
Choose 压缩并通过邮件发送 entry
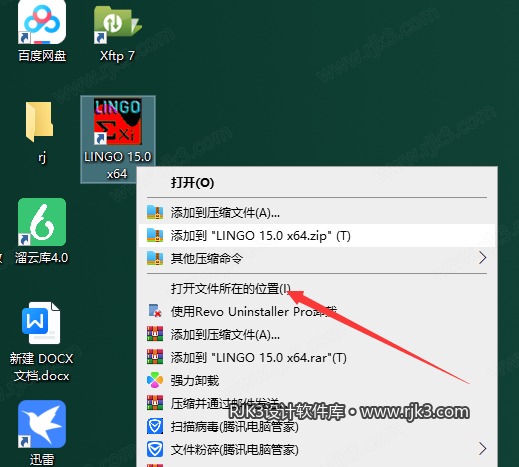tap(317, 403)
